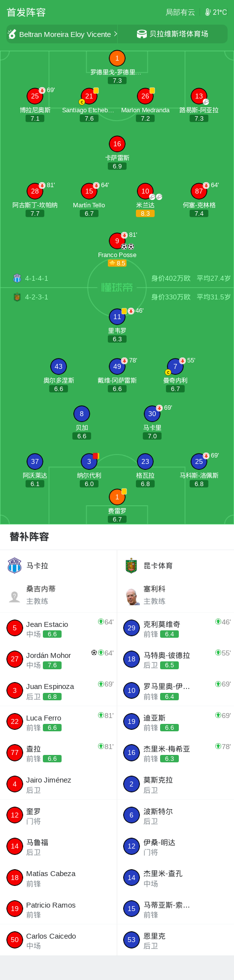The image size is (234, 980).
Task: Select goalkeeper 费雷罗 number 1 circle
Action: 117,497
